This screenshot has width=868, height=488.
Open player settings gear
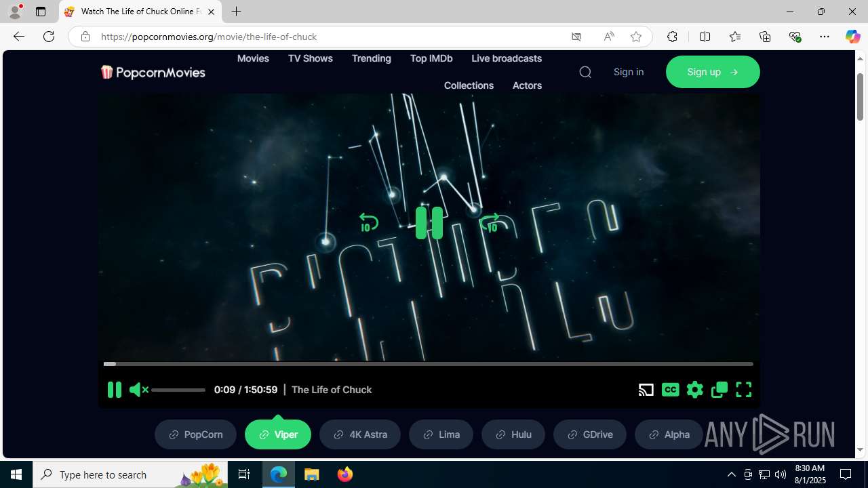[x=694, y=390]
